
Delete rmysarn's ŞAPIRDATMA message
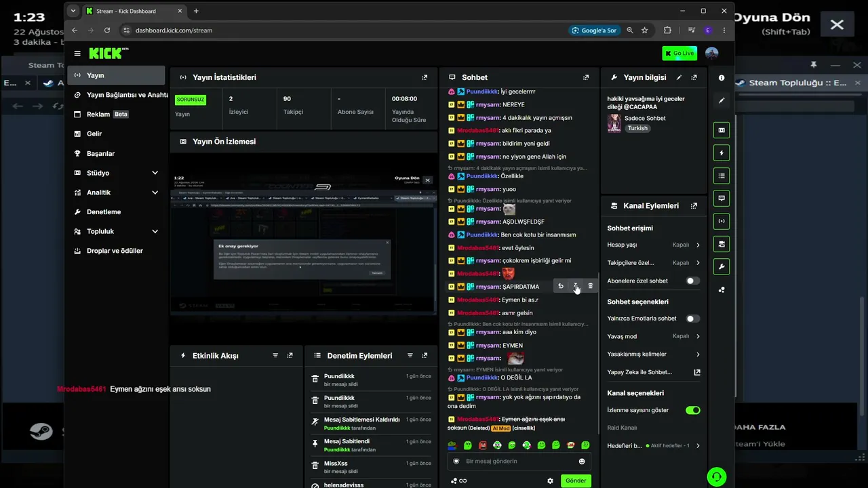(590, 287)
